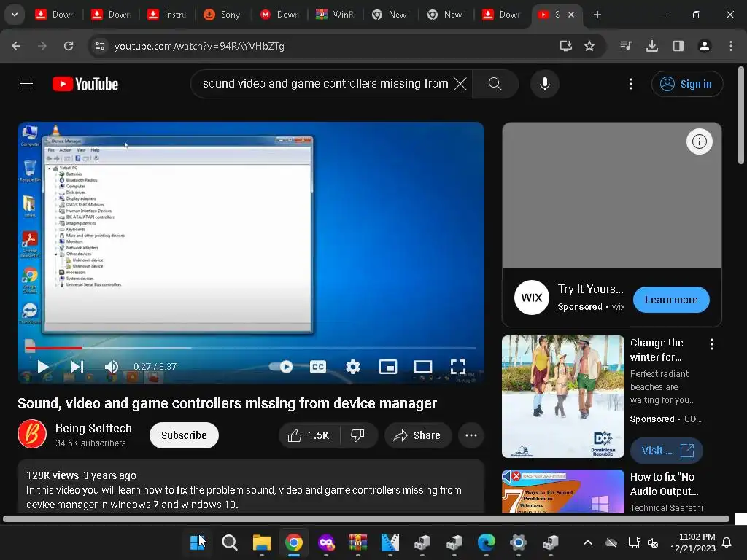Switch to the Sony tab

(x=222, y=15)
